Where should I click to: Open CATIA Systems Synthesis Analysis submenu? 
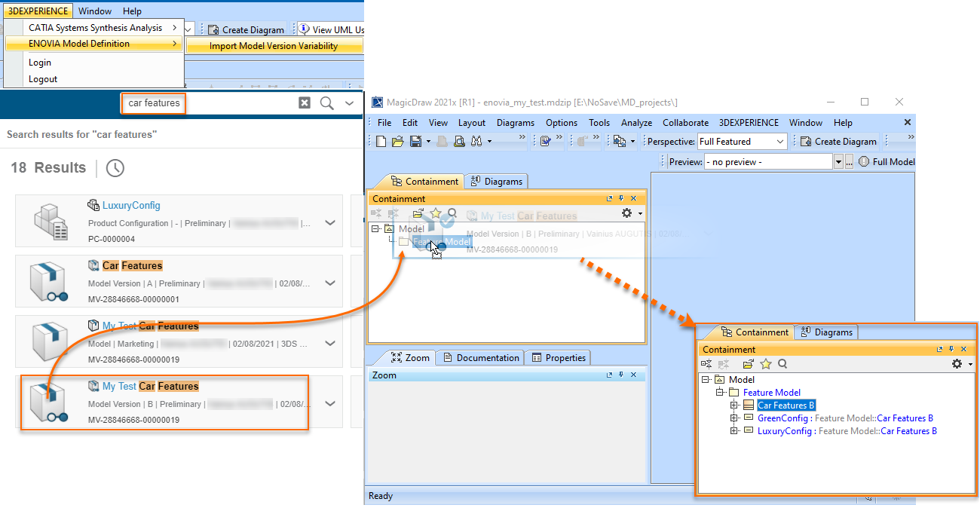pos(94,28)
